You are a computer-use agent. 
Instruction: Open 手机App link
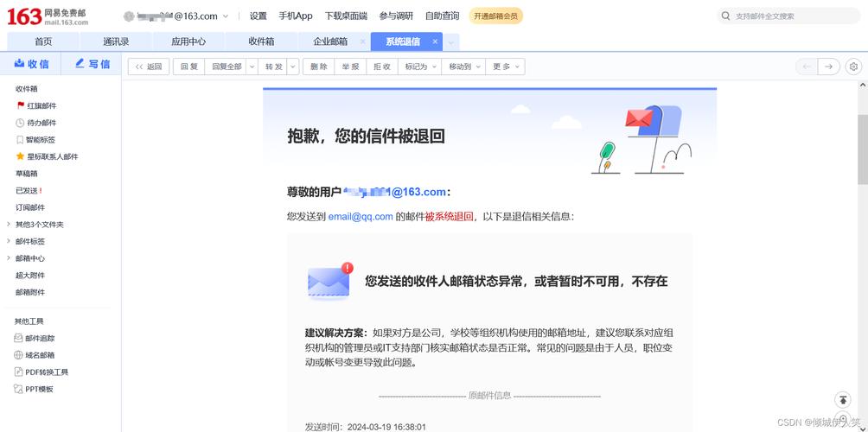pyautogui.click(x=296, y=16)
